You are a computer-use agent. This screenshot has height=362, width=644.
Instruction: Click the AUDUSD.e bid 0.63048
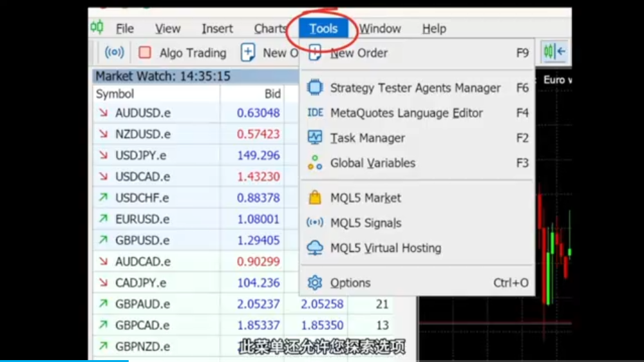258,113
